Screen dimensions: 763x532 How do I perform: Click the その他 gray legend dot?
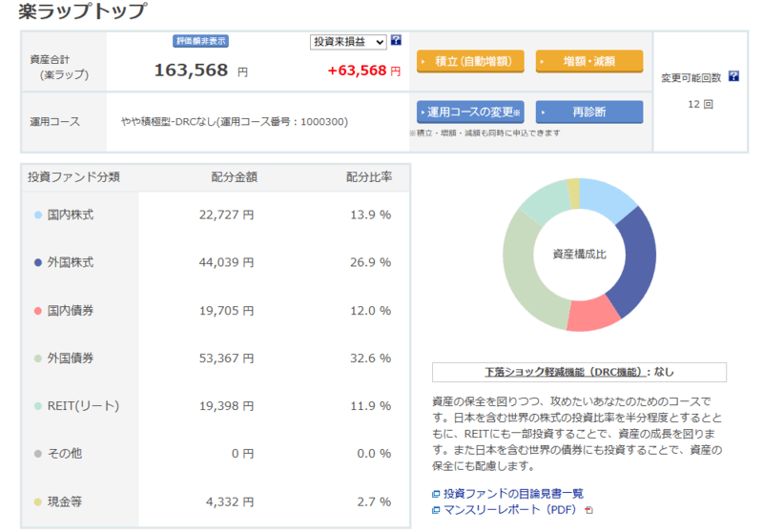coord(38,454)
